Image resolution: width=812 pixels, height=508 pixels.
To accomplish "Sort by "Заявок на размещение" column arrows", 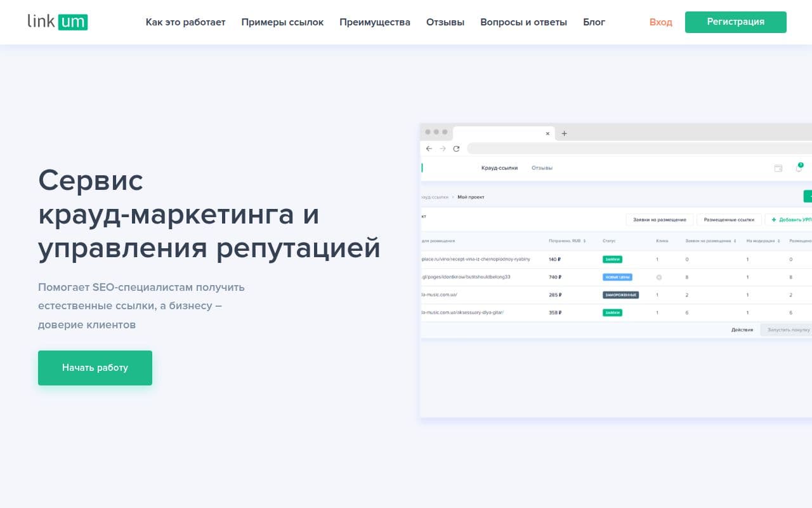I will (x=735, y=241).
